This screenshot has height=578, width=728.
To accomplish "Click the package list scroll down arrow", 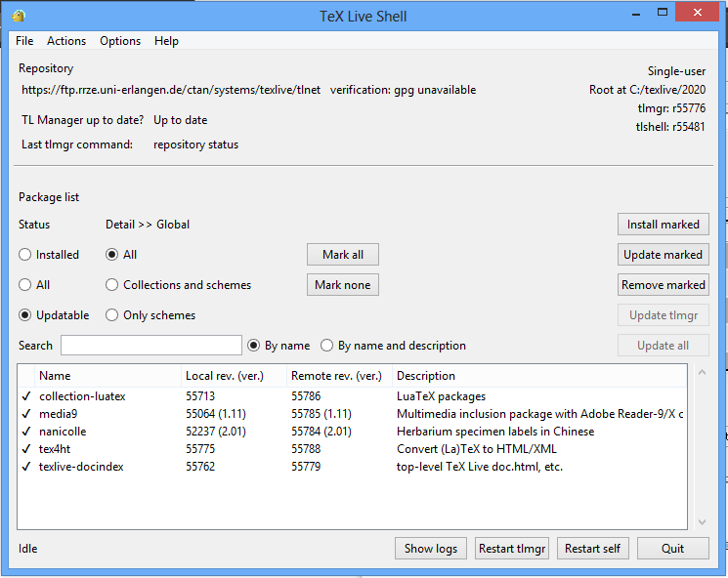I will click(x=702, y=522).
